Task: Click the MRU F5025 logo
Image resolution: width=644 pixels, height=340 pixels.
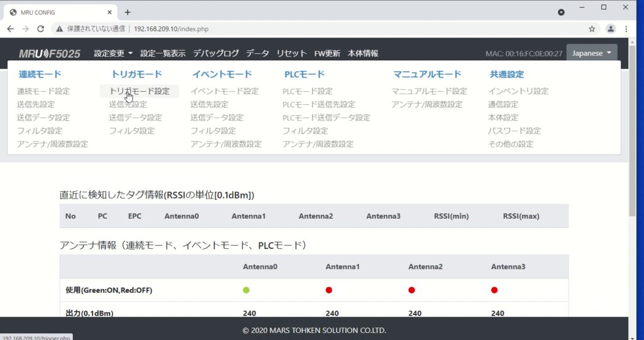Action: pos(50,53)
